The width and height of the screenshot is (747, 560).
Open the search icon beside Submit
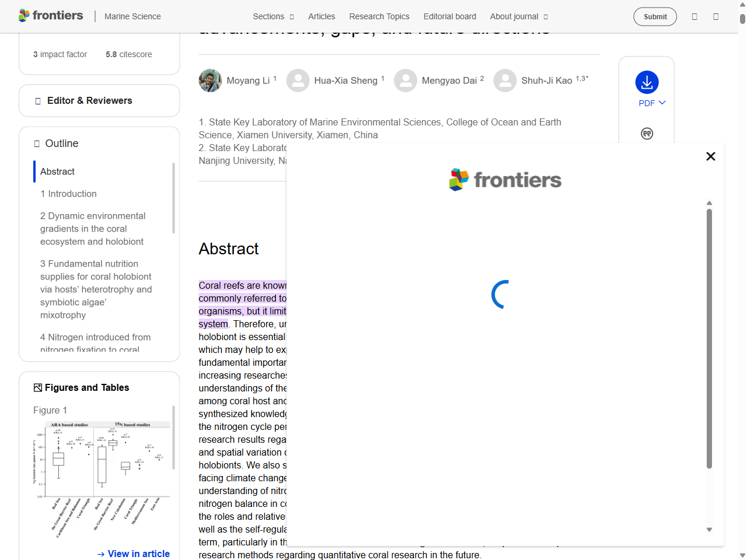coord(694,16)
